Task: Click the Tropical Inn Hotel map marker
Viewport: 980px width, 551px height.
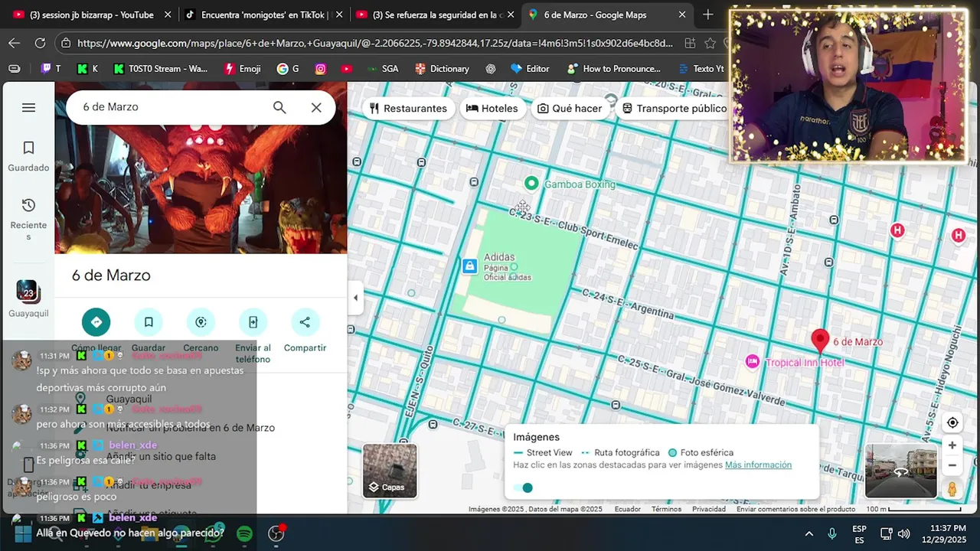Action: (753, 362)
